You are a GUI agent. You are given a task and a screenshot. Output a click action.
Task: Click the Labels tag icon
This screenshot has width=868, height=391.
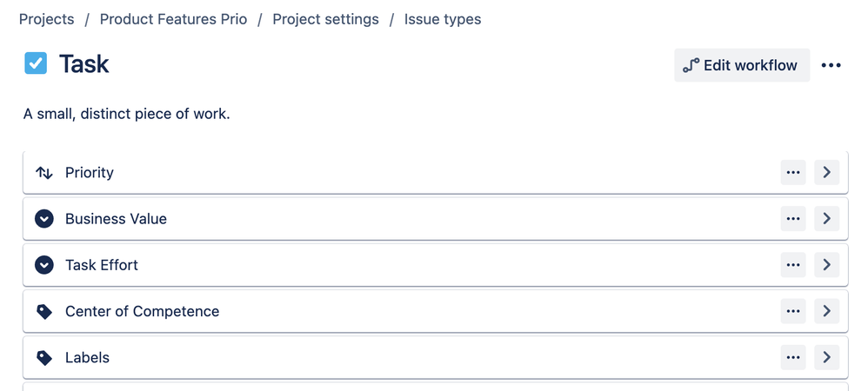[x=43, y=358]
